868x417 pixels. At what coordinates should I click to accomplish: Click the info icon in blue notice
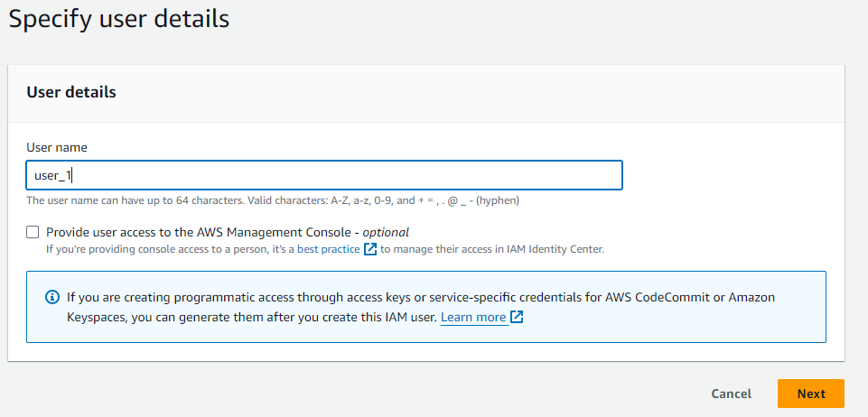pos(51,297)
